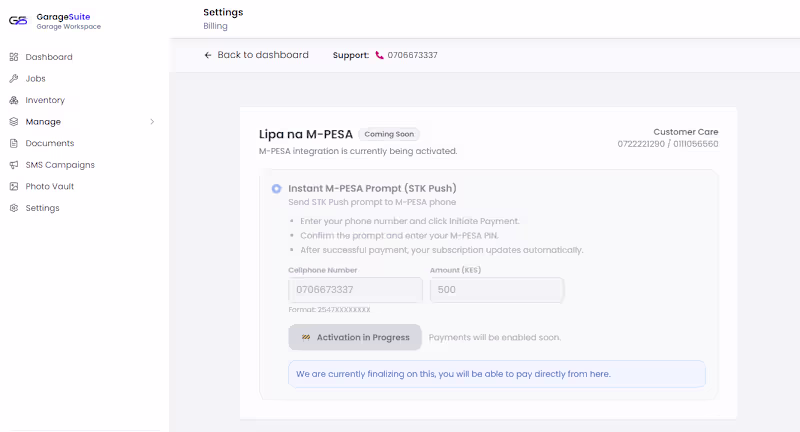Click the SMS Campaigns megaphone icon
The height and width of the screenshot is (432, 800).
coord(14,165)
